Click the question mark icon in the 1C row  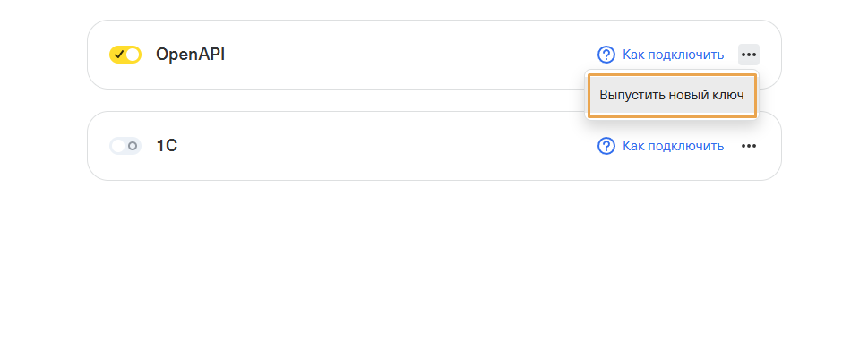607,146
